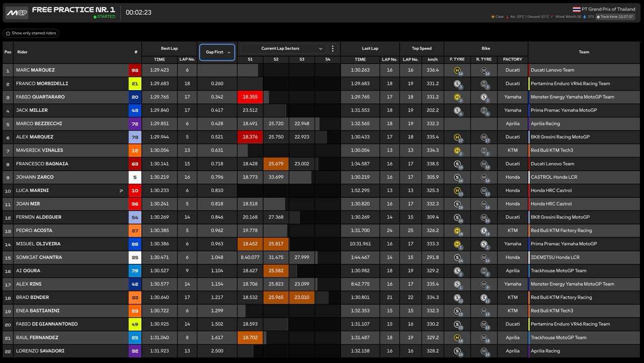The width and height of the screenshot is (644, 363).
Task: Click the Bike column group header
Action: (486, 49)
